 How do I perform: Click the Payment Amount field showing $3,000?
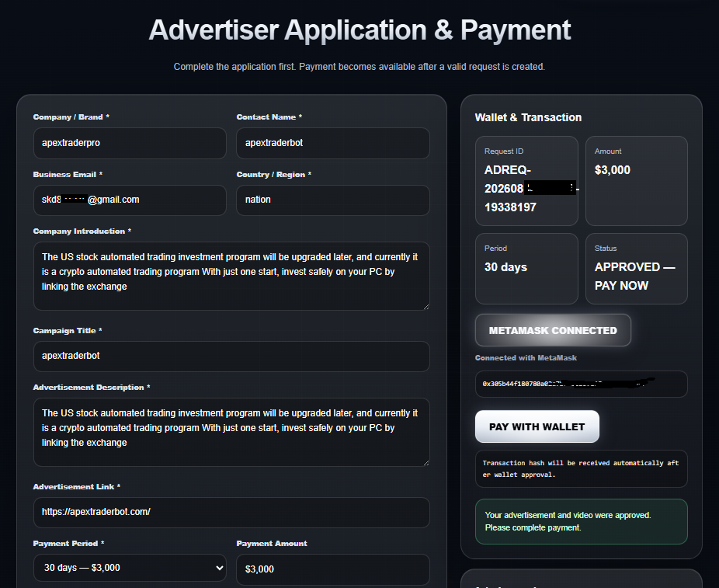click(x=333, y=569)
